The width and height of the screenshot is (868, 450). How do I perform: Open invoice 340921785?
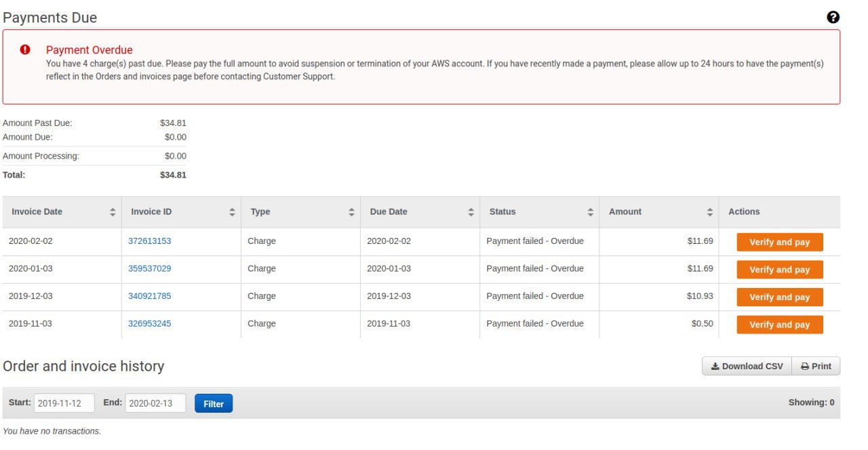pos(149,296)
